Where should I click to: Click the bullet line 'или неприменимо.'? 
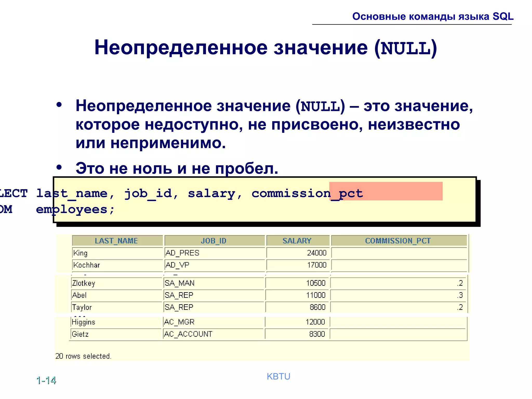[151, 143]
